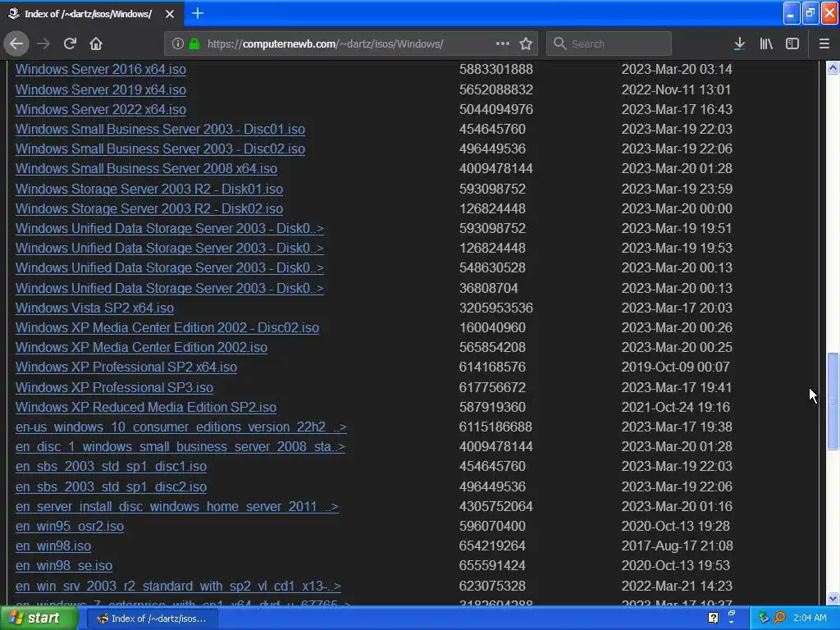
Task: Open en_win_srv_2003_r2_standard link
Action: [178, 586]
